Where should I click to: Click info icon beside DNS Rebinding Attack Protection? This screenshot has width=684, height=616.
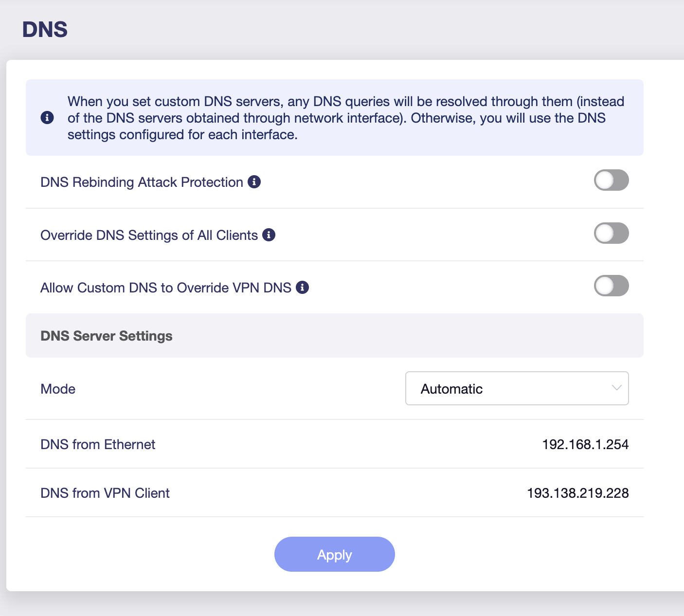pyautogui.click(x=254, y=182)
